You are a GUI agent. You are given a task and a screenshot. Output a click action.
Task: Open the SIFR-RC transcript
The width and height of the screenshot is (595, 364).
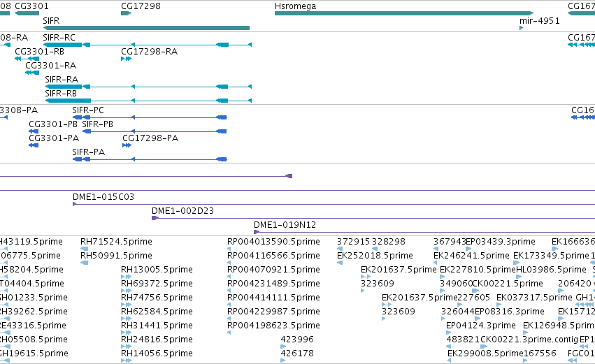pos(59,38)
